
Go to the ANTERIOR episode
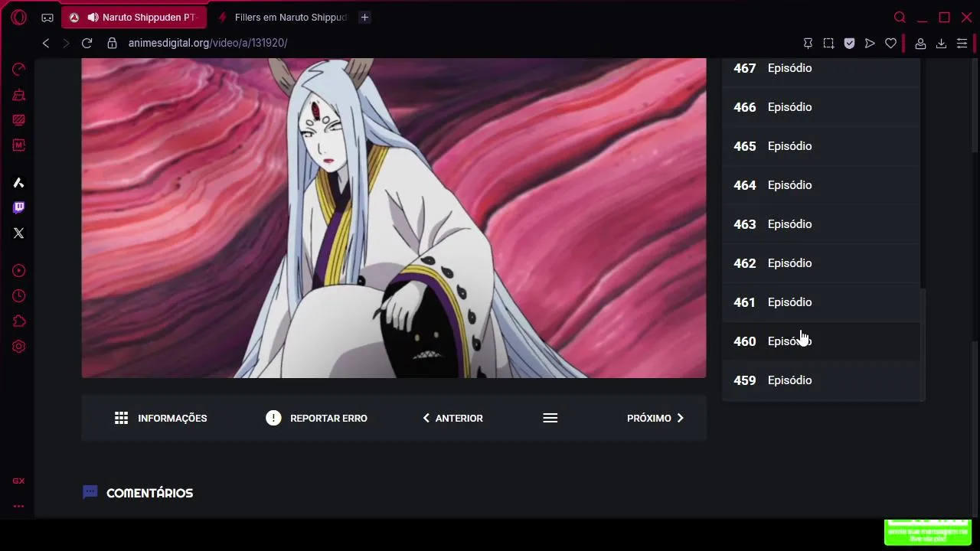[452, 418]
